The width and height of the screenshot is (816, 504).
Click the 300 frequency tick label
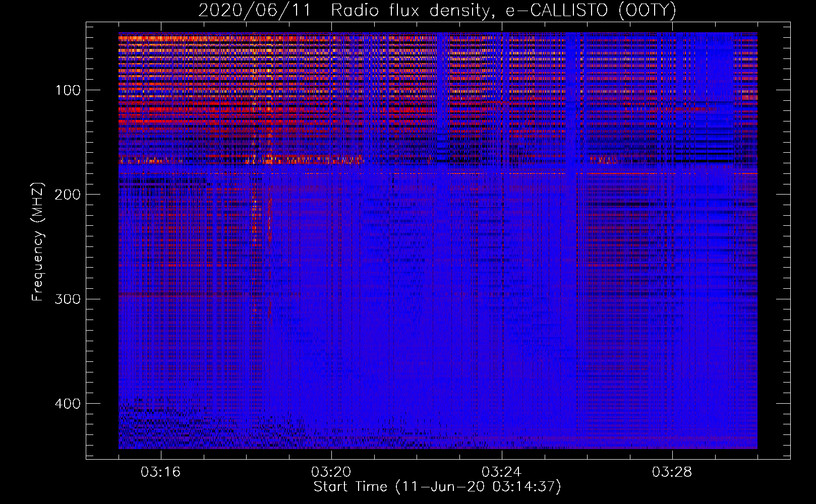(68, 299)
